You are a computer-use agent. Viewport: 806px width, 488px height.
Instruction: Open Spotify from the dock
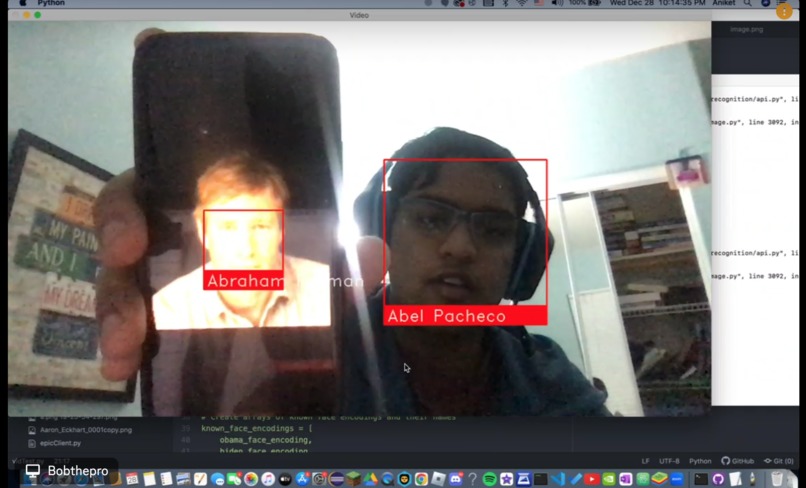coord(489,479)
